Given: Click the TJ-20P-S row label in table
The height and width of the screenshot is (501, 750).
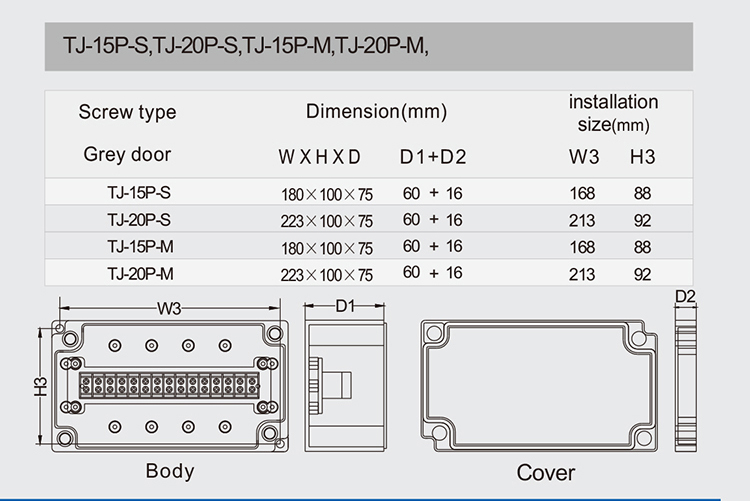Looking at the screenshot, I should pos(127,219).
